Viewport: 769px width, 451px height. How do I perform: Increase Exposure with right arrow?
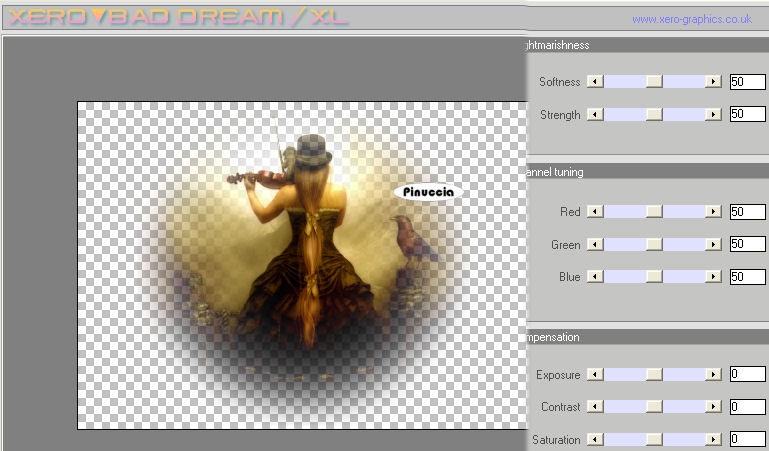click(713, 375)
